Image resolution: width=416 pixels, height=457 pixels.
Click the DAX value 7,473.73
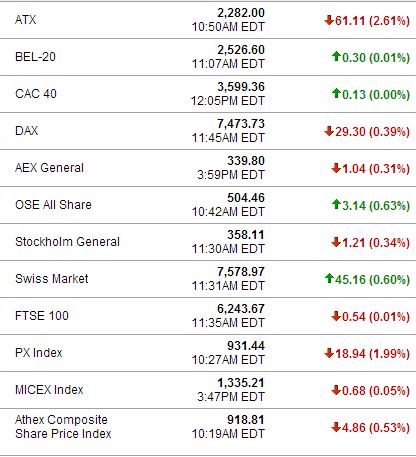point(241,124)
